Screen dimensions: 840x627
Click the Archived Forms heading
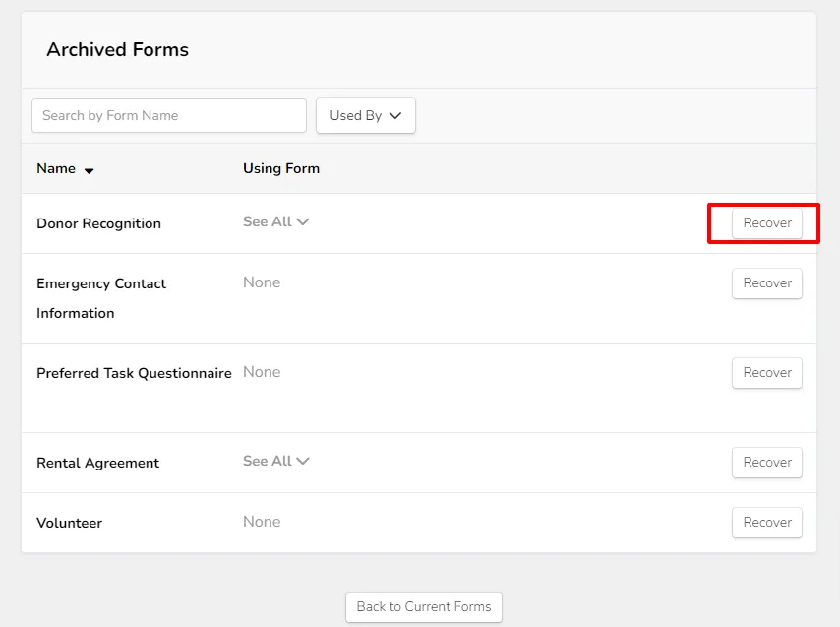(118, 49)
